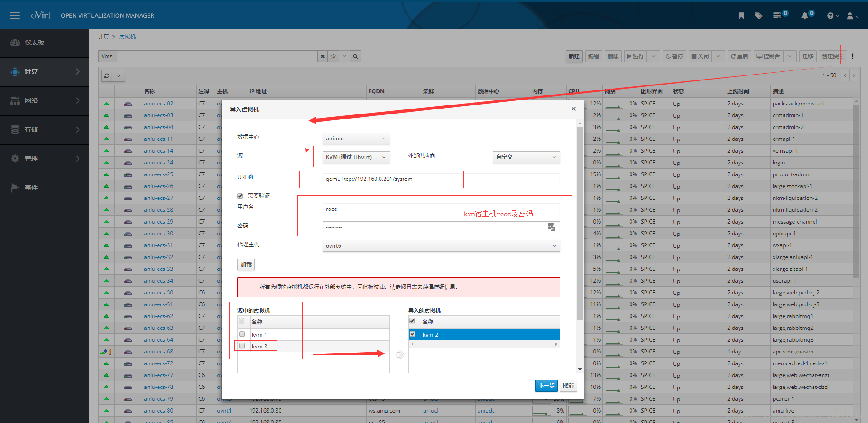
Task: Open the 仪表板 dashboard
Action: tap(44, 43)
